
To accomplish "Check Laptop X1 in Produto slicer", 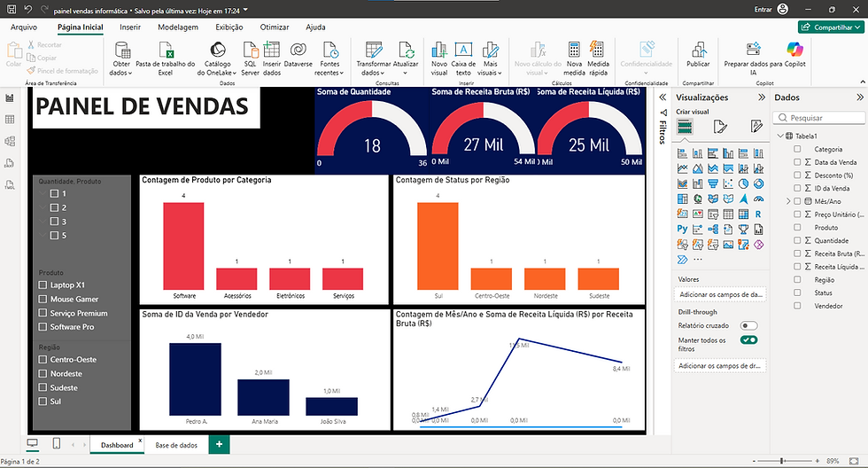I will tap(43, 285).
